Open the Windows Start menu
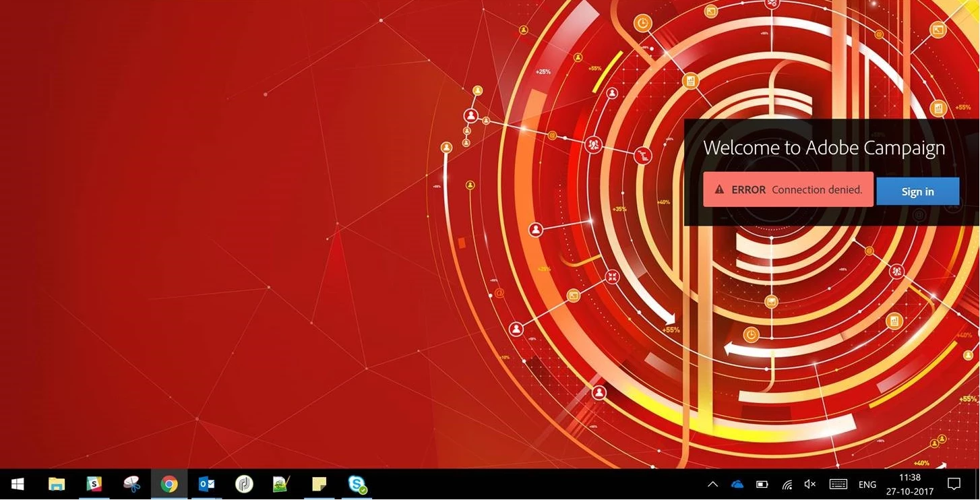980x500 pixels. [18, 485]
